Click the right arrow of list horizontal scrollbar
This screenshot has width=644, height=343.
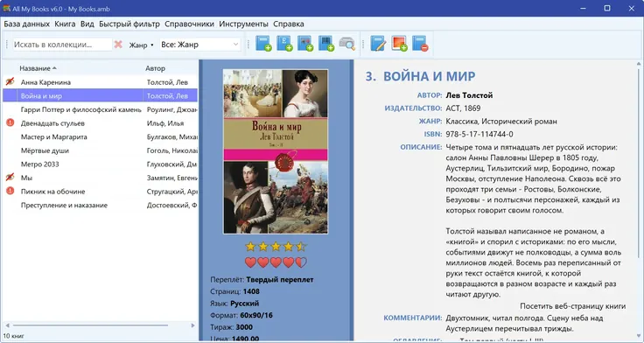(192, 325)
